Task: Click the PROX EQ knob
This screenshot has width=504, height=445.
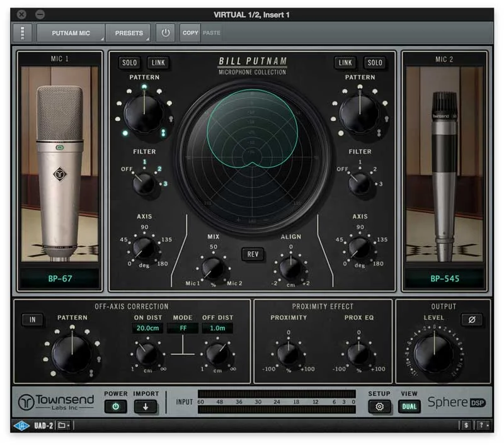Action: coord(358,353)
